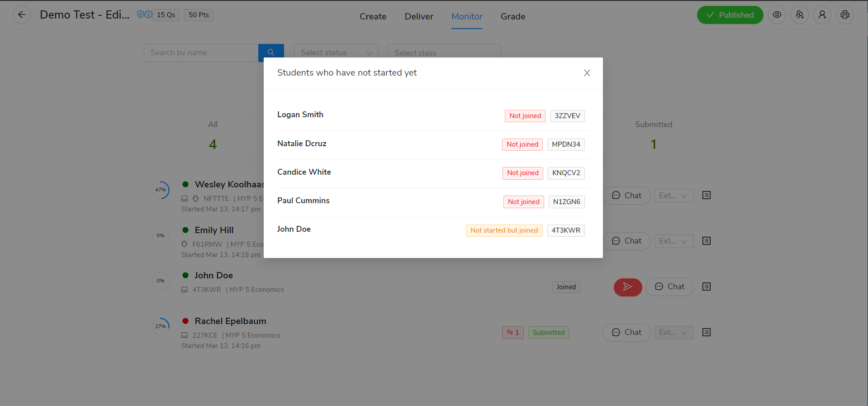Click the Search by name field

coord(201,53)
